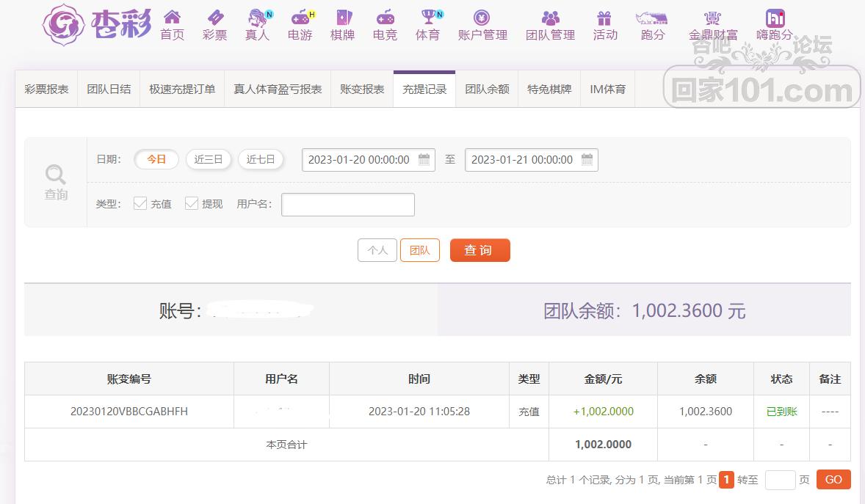Image resolution: width=865 pixels, height=504 pixels.
Task: Choose the 近七日 date range
Action: click(x=261, y=159)
